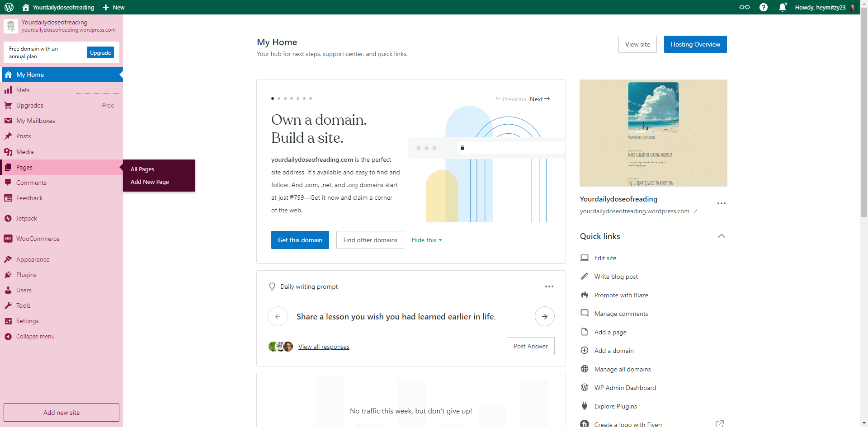The width and height of the screenshot is (868, 427).
Task: Click the Posts pin icon
Action: pyautogui.click(x=8, y=136)
